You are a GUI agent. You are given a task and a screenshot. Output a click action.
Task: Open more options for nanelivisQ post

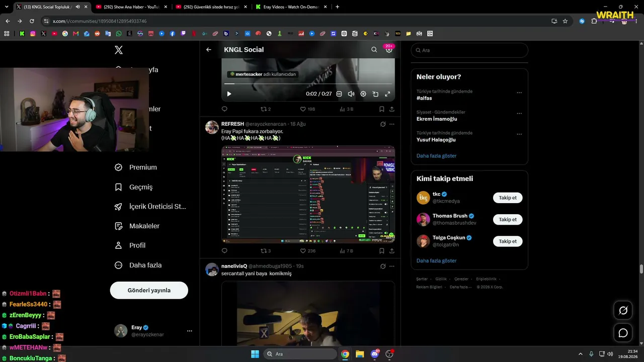click(392, 266)
